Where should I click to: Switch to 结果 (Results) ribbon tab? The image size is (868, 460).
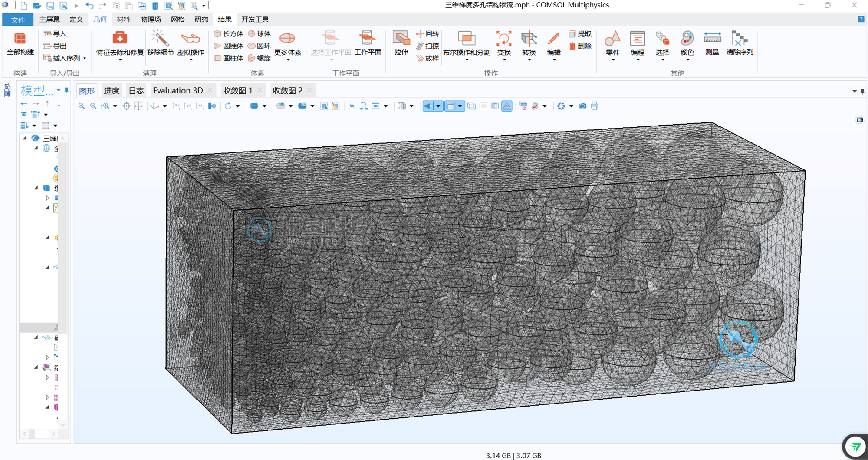click(x=225, y=20)
